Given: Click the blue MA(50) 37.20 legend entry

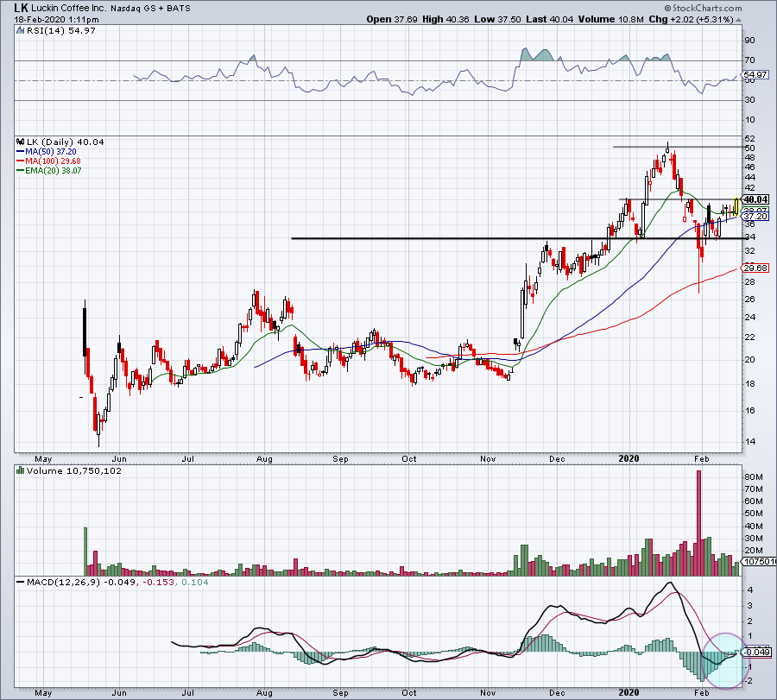Looking at the screenshot, I should 46,152.
